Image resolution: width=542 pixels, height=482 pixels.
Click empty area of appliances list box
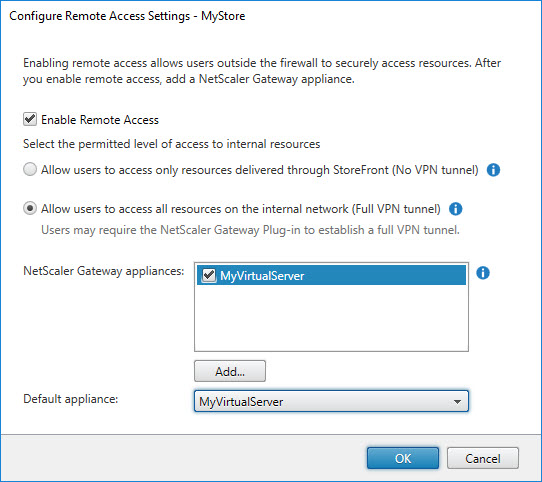point(331,318)
